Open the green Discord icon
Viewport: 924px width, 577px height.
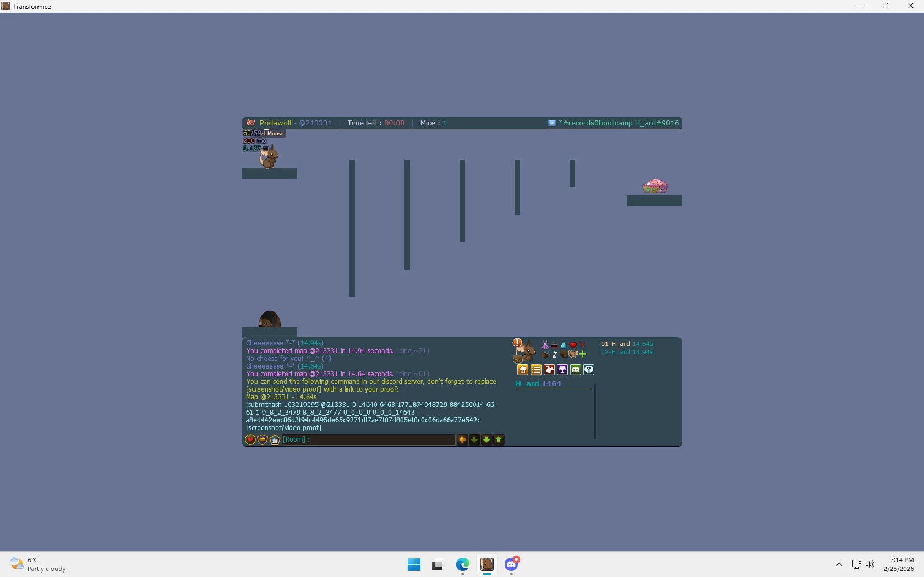click(576, 370)
